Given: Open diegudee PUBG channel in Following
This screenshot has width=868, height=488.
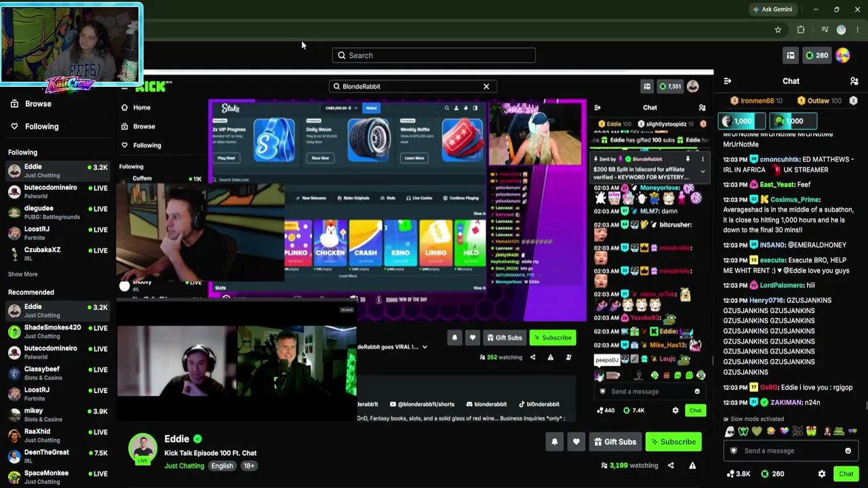Looking at the screenshot, I should pos(57,212).
